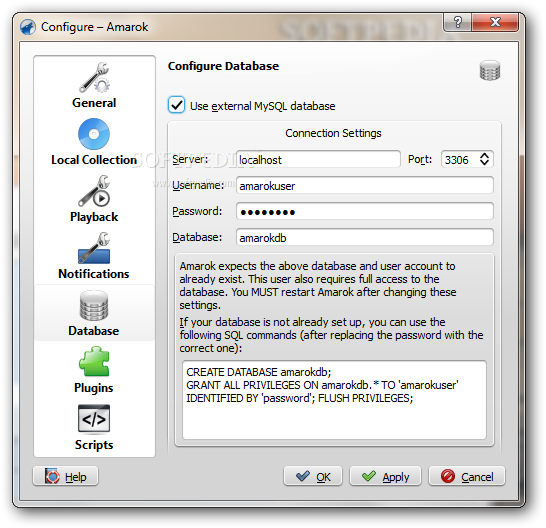Image resolution: width=546 pixels, height=528 pixels.
Task: Click the Password: label
Action: pos(197,211)
